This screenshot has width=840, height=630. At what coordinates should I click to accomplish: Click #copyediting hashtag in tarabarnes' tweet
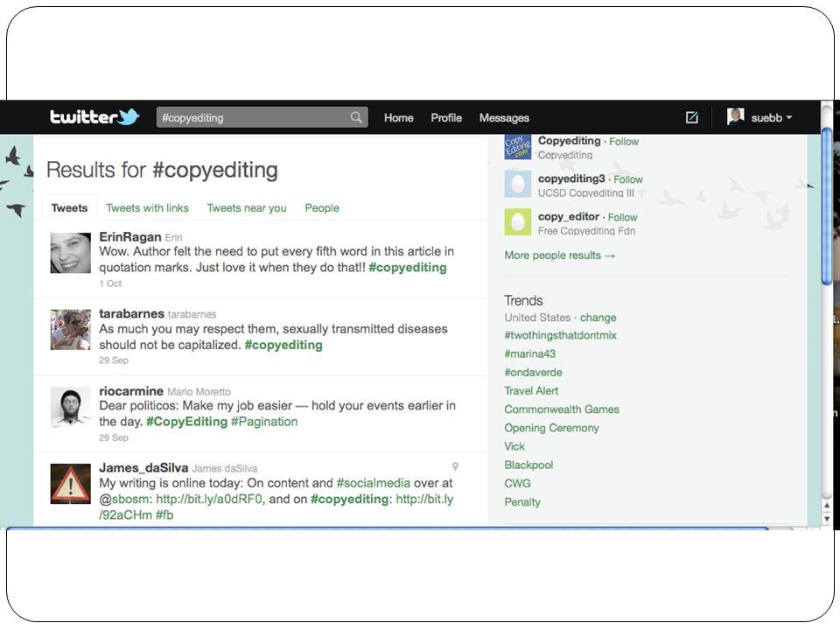coord(283,345)
